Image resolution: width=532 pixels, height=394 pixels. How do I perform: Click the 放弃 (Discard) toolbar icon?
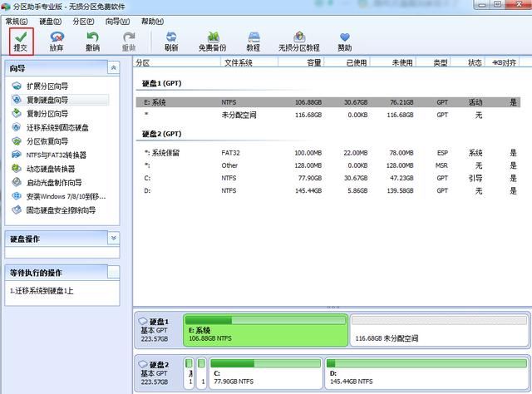[57, 41]
